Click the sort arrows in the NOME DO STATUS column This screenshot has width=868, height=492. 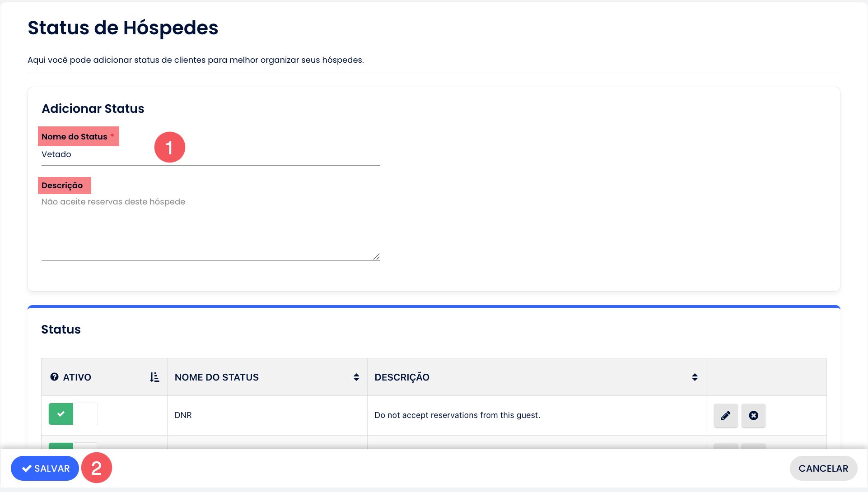point(356,377)
